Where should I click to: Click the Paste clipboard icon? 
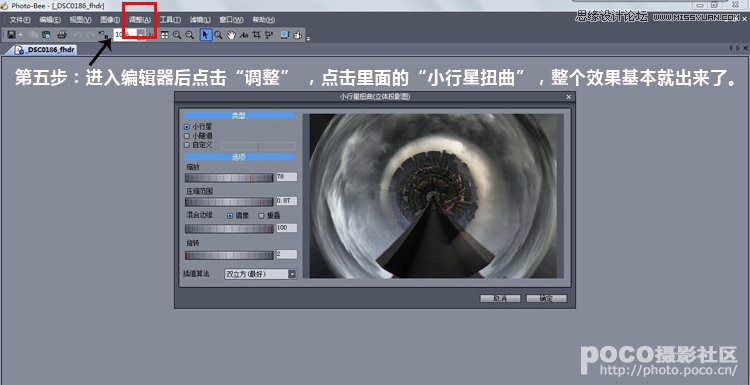coord(46,34)
